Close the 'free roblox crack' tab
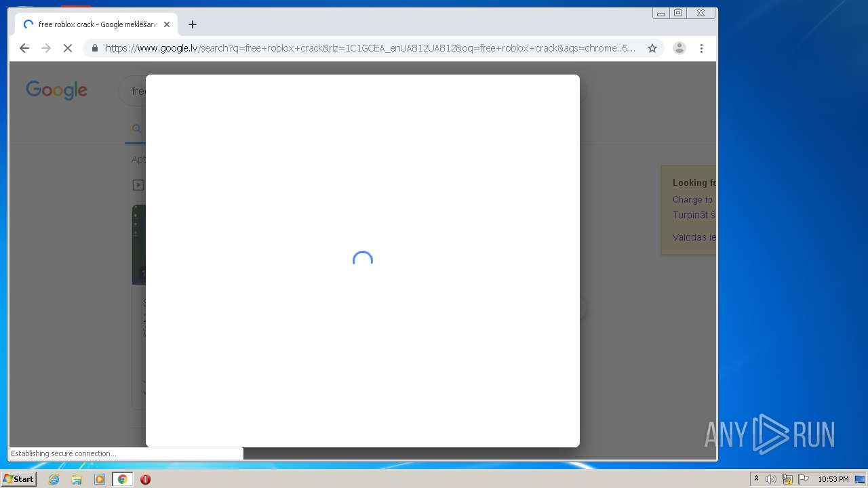The width and height of the screenshot is (868, 488). coord(167,24)
